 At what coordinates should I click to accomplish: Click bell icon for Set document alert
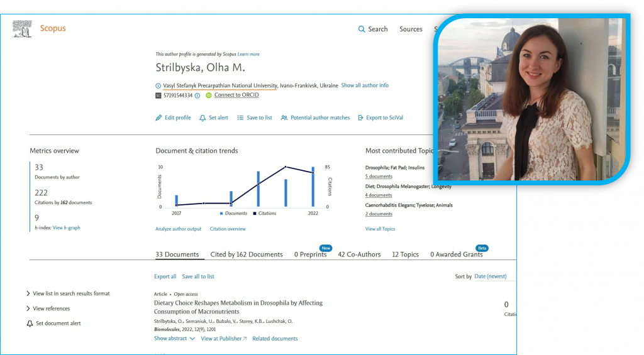pyautogui.click(x=30, y=324)
